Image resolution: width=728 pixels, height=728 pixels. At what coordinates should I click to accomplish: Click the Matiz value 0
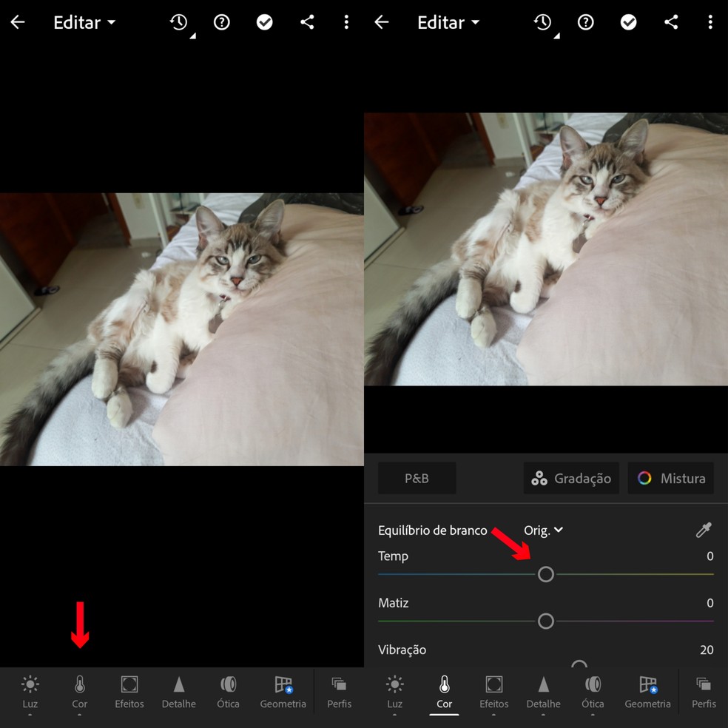coord(710,603)
